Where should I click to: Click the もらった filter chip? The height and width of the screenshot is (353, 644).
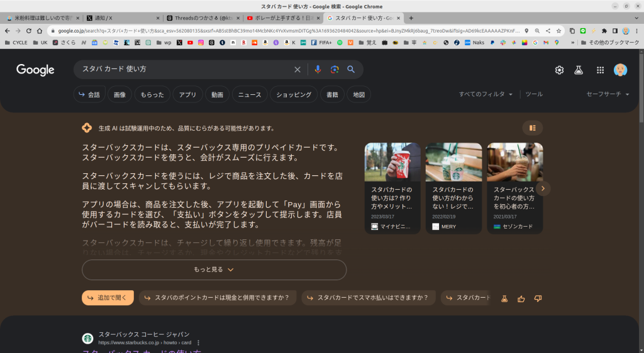tap(152, 95)
